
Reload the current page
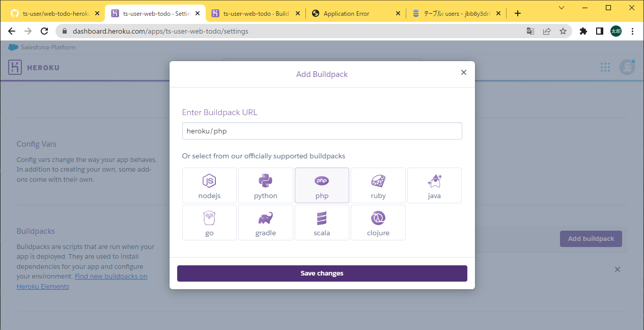point(44,31)
